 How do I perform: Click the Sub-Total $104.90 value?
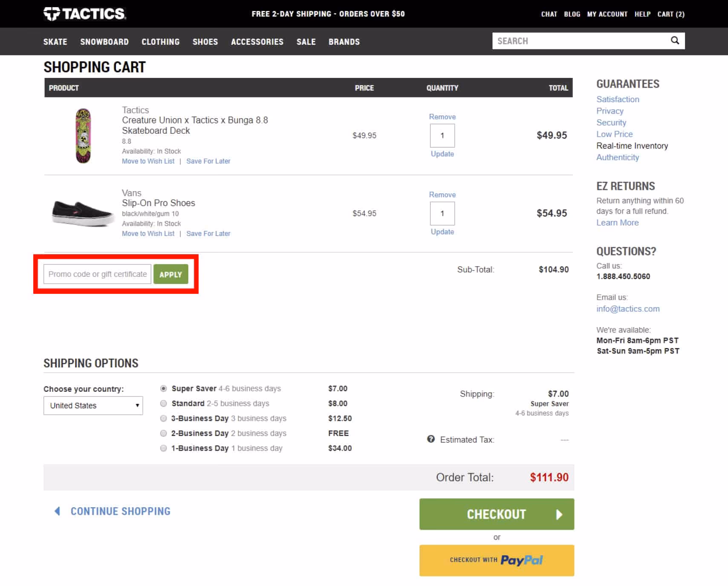pyautogui.click(x=553, y=269)
